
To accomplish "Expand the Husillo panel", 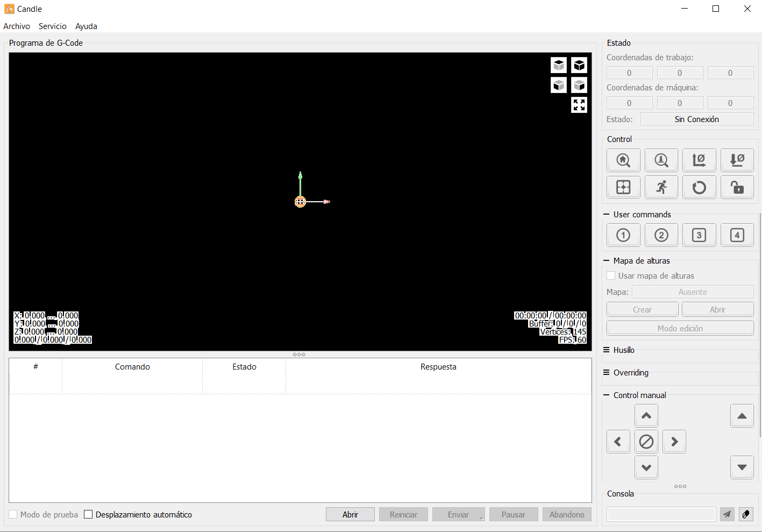I will pos(623,350).
